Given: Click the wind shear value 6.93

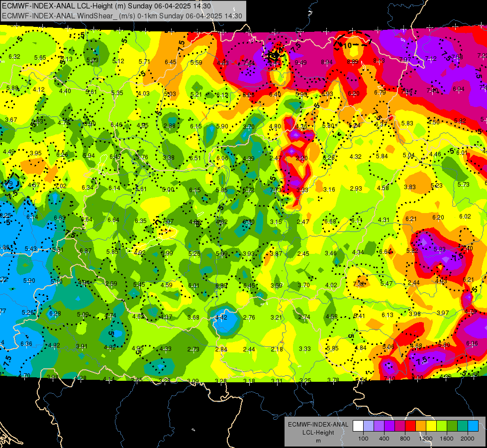Looking at the screenshot, I should (327, 94).
